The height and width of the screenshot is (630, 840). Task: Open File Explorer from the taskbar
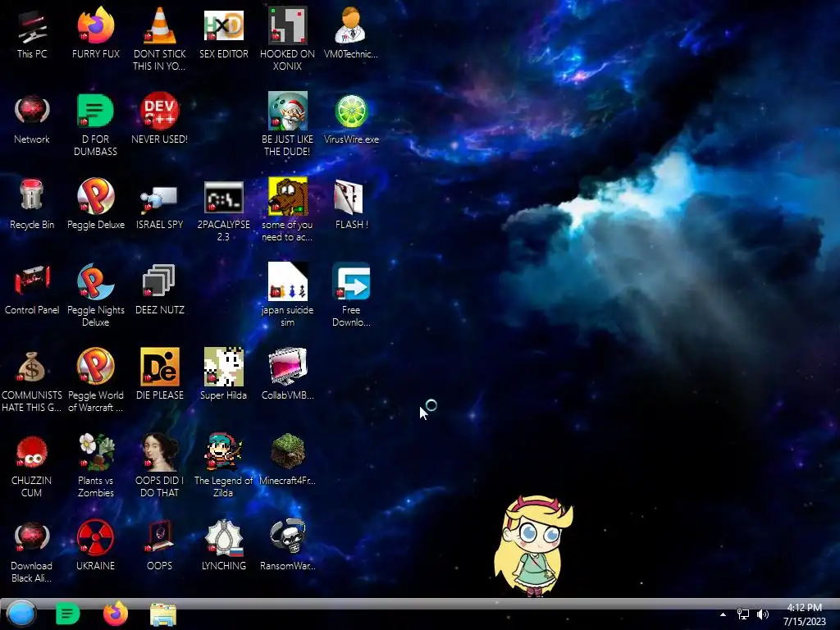(x=163, y=614)
